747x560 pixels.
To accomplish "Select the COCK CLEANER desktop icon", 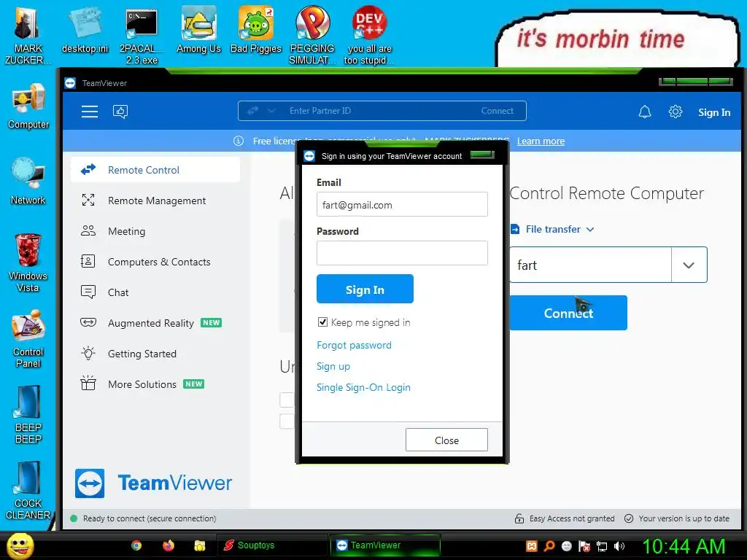I will click(28, 491).
